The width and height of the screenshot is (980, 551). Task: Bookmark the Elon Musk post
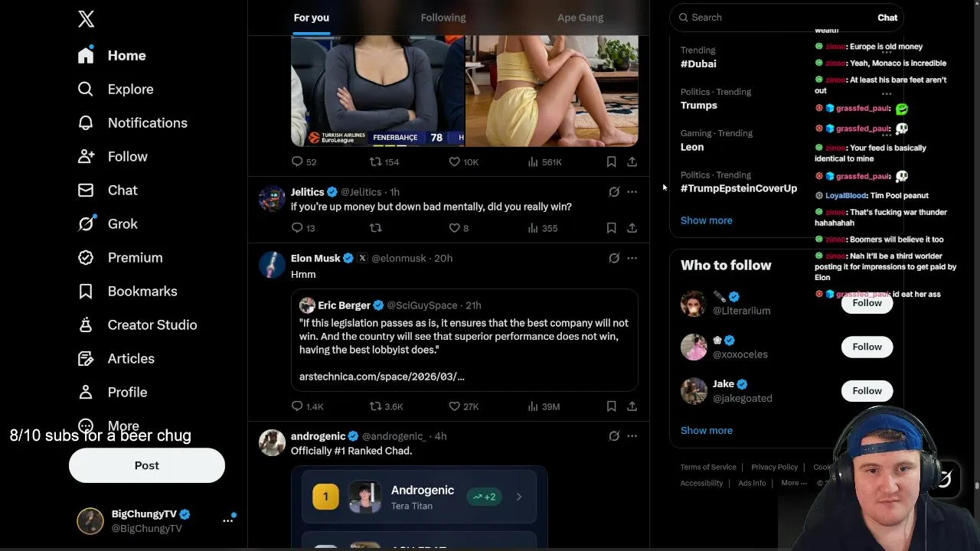point(611,406)
